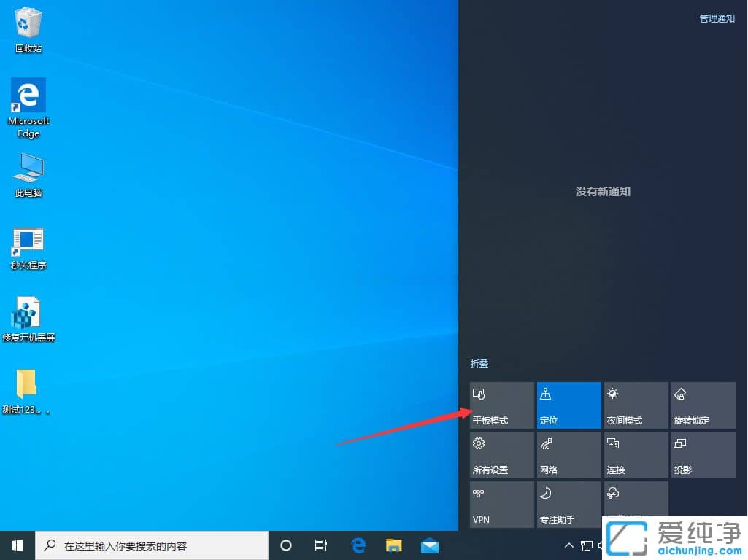Toggle the 平板模式 (Tablet mode) tile

click(502, 405)
